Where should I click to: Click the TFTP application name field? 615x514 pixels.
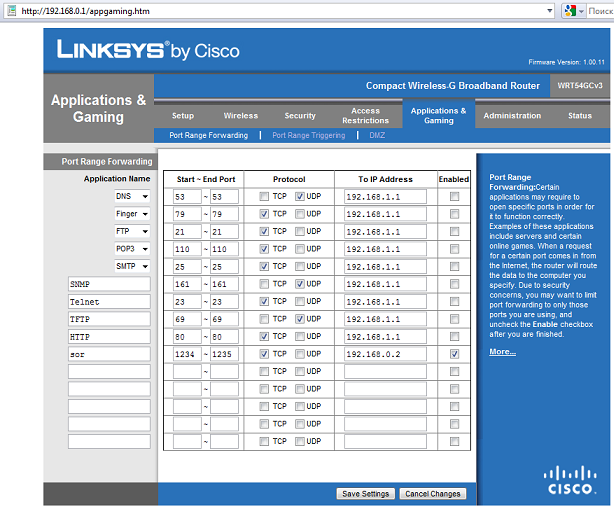coord(109,319)
